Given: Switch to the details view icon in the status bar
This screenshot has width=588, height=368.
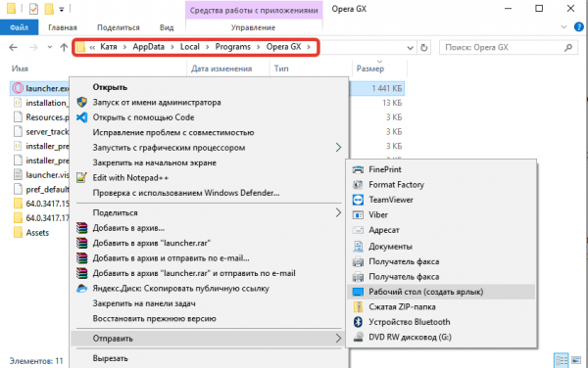Looking at the screenshot, I should 562,360.
